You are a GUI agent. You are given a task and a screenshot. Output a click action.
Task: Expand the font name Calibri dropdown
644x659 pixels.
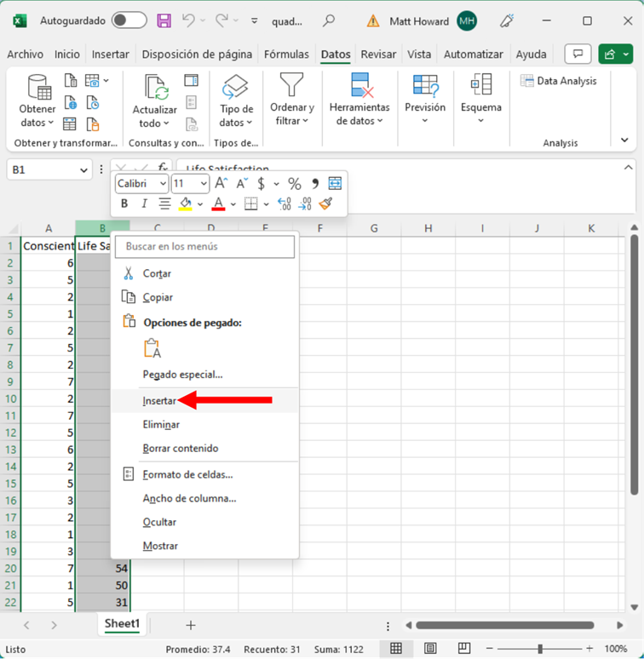click(x=163, y=184)
